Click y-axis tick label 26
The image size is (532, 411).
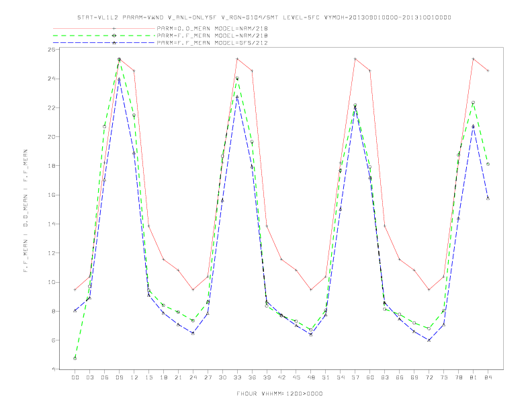[x=52, y=50]
